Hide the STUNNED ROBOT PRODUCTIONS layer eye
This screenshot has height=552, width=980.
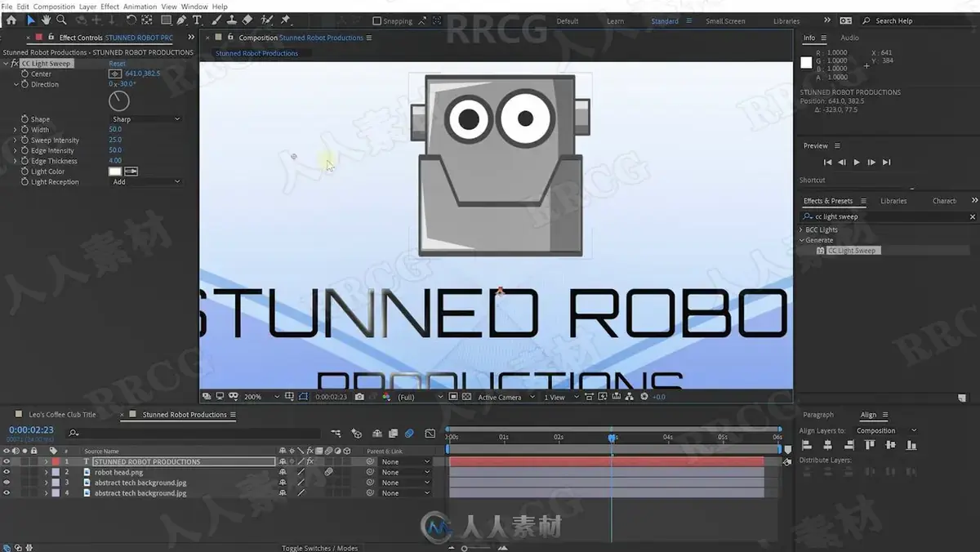(x=7, y=461)
